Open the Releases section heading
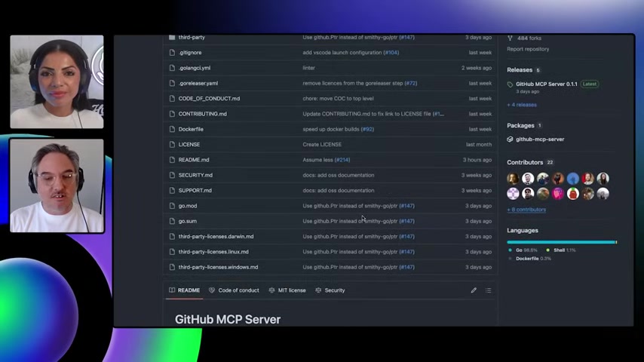 coord(520,70)
